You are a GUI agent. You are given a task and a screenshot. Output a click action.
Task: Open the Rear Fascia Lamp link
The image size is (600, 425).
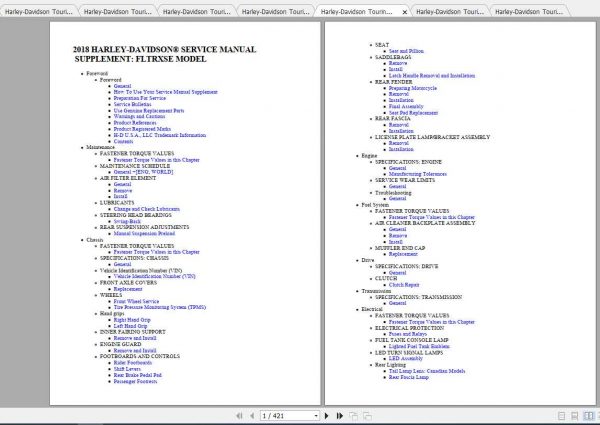[409, 377]
